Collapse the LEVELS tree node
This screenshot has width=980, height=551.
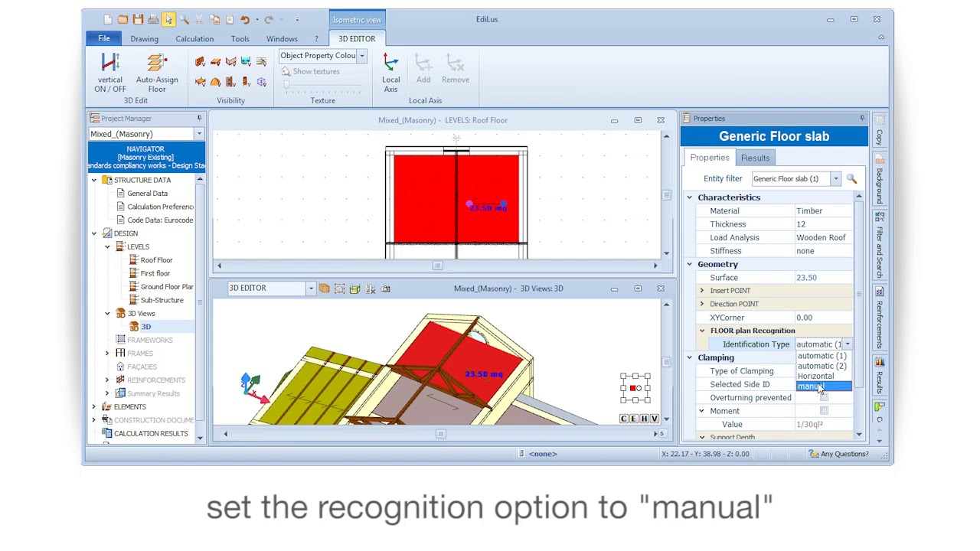[x=107, y=246]
